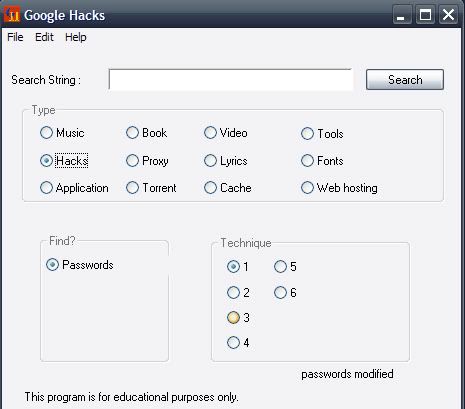Click the Google Hacks title bar icon
This screenshot has width=465, height=409.
coord(12,15)
